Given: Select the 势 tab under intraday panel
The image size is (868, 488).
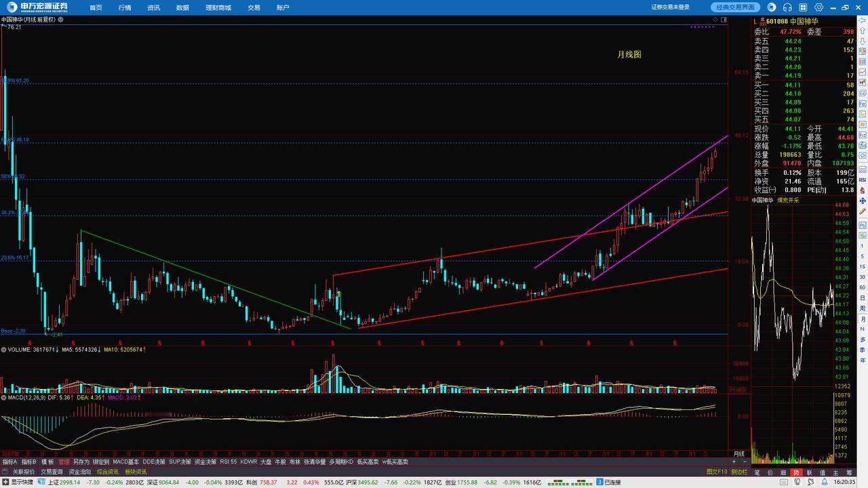Looking at the screenshot, I should [x=796, y=472].
